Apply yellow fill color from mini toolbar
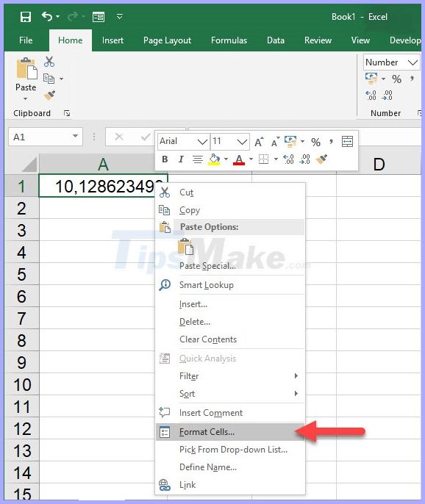Viewport: 425px width, 504px height. click(214, 159)
